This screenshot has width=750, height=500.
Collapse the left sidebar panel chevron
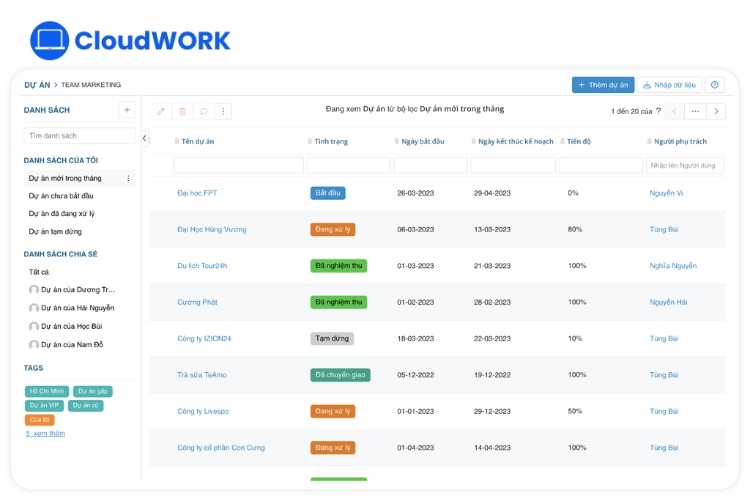145,138
